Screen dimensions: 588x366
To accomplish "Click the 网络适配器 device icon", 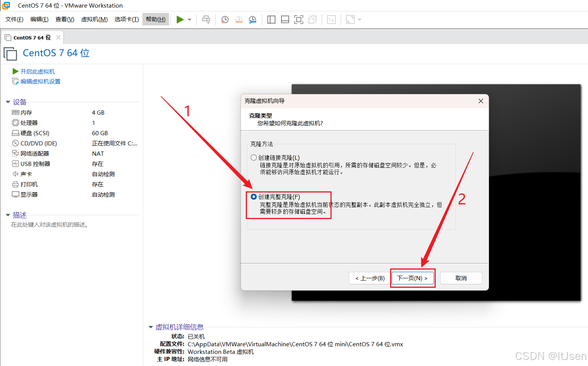I will tap(16, 153).
